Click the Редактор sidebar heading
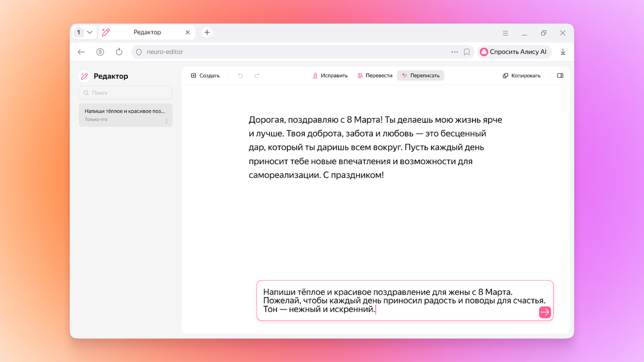The image size is (644, 362). pyautogui.click(x=111, y=76)
